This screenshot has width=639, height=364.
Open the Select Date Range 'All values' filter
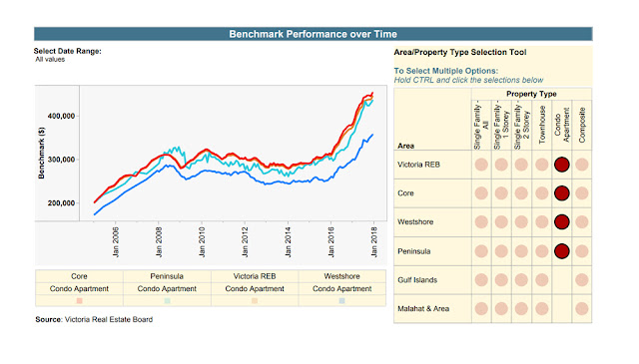point(50,60)
